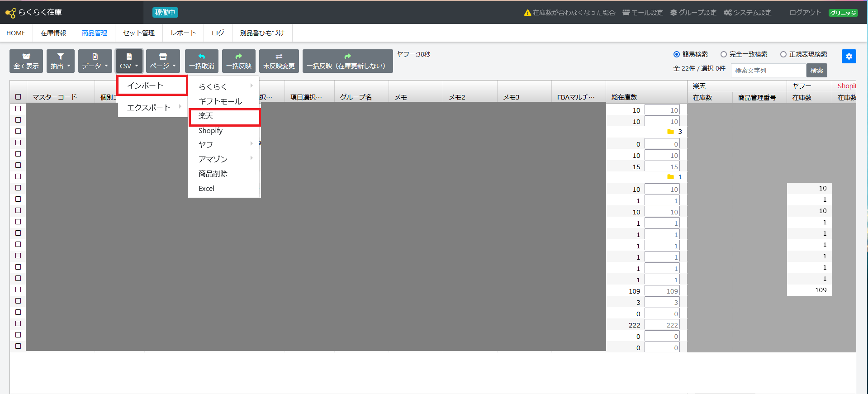Select the 正規表現検索 radio button
The width and height of the screenshot is (868, 394).
click(783, 54)
